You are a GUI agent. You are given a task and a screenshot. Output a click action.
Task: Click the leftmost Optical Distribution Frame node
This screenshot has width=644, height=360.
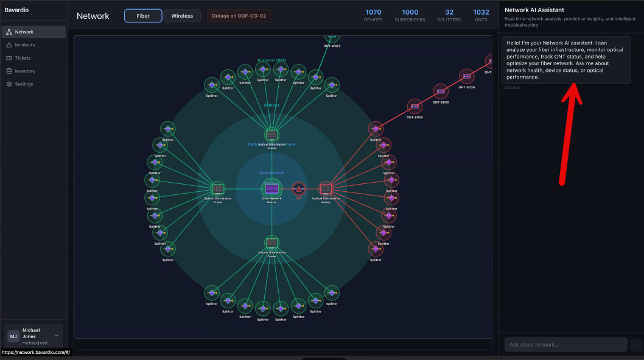(218, 188)
